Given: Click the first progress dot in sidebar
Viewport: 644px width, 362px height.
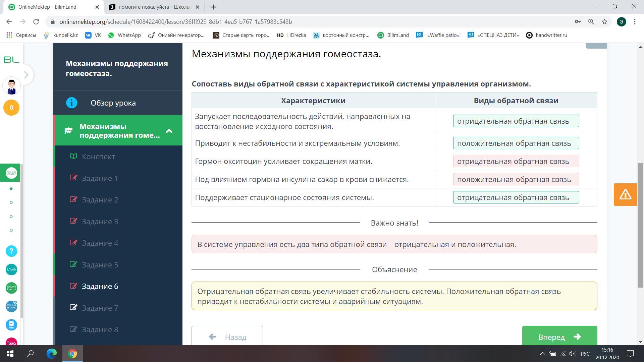Looking at the screenshot, I should [11, 189].
